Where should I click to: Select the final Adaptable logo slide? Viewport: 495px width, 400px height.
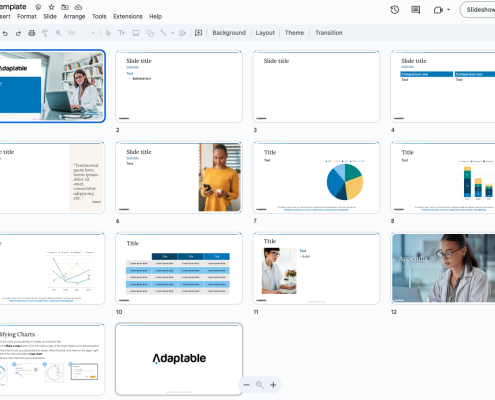(179, 359)
